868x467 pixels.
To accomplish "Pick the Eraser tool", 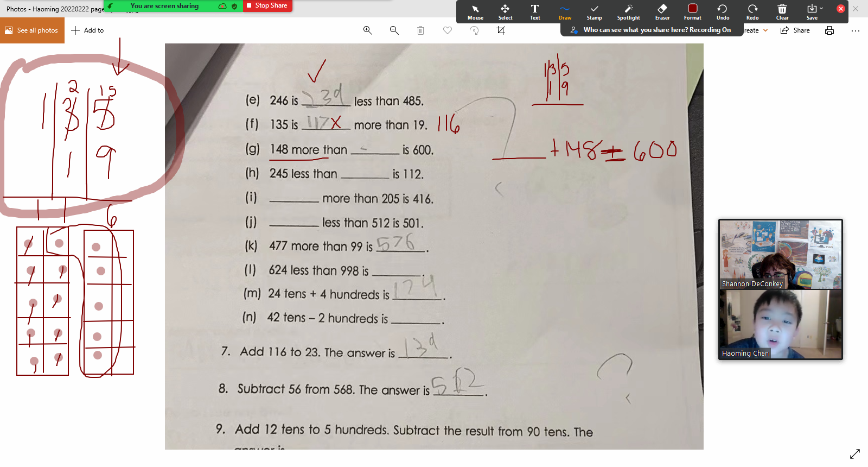I will click(662, 11).
